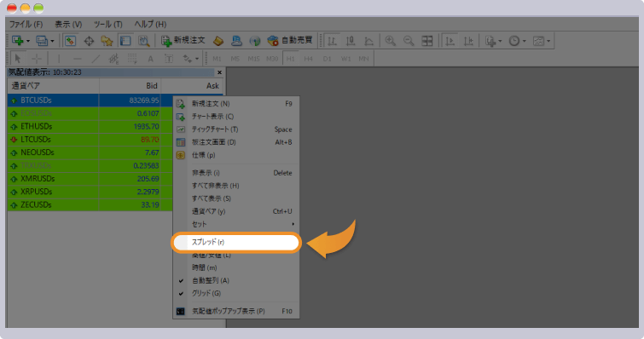Toggle the Data Window crosshair icon
Screen dimensions: 644x339
tap(89, 41)
